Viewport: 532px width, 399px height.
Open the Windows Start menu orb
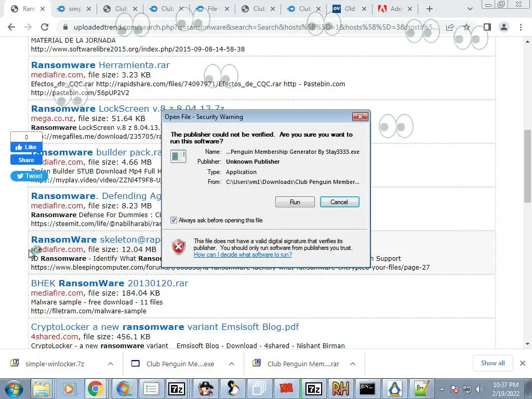[x=14, y=389]
